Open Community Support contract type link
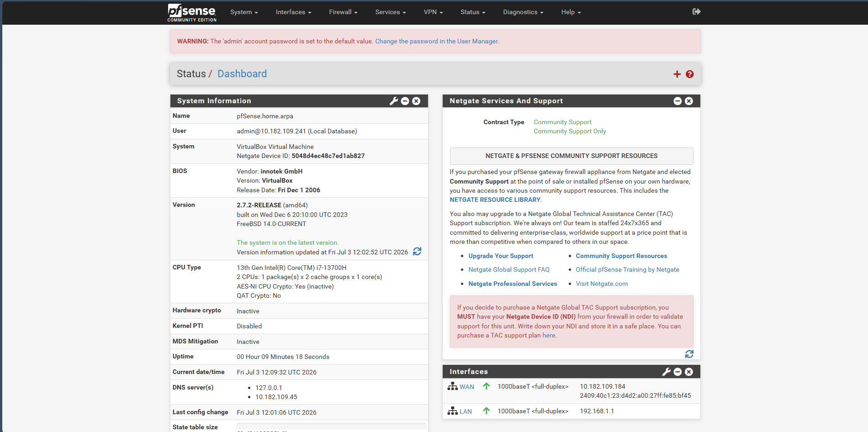Image resolution: width=868 pixels, height=432 pixels. point(562,122)
